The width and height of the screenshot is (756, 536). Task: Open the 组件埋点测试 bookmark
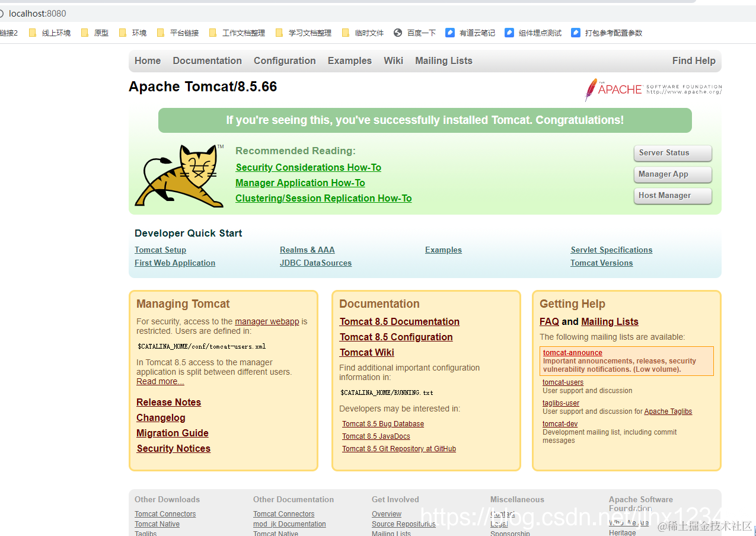(x=534, y=33)
